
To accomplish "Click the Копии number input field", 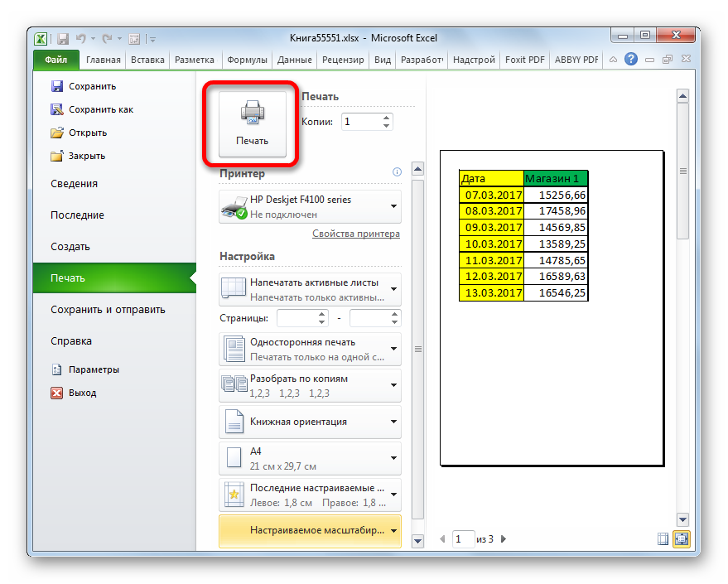I will tap(362, 122).
